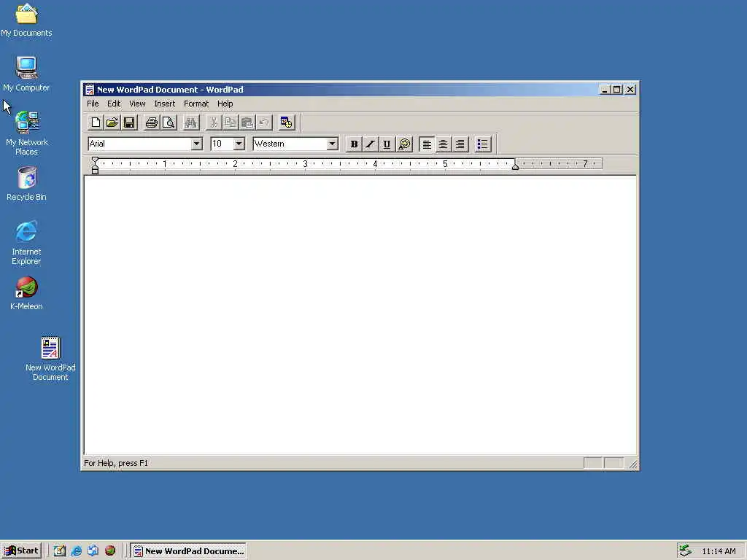The image size is (747, 560).
Task: Insert date and time with the clock icon
Action: [286, 122]
